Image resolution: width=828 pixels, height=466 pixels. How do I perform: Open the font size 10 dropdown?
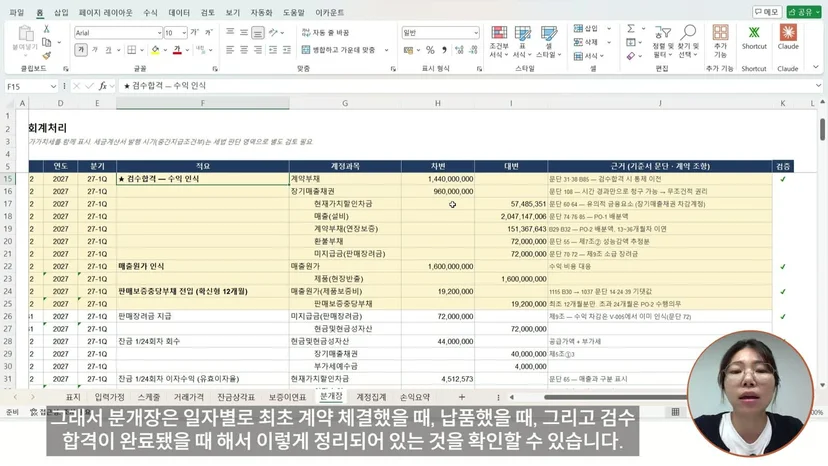click(184, 33)
